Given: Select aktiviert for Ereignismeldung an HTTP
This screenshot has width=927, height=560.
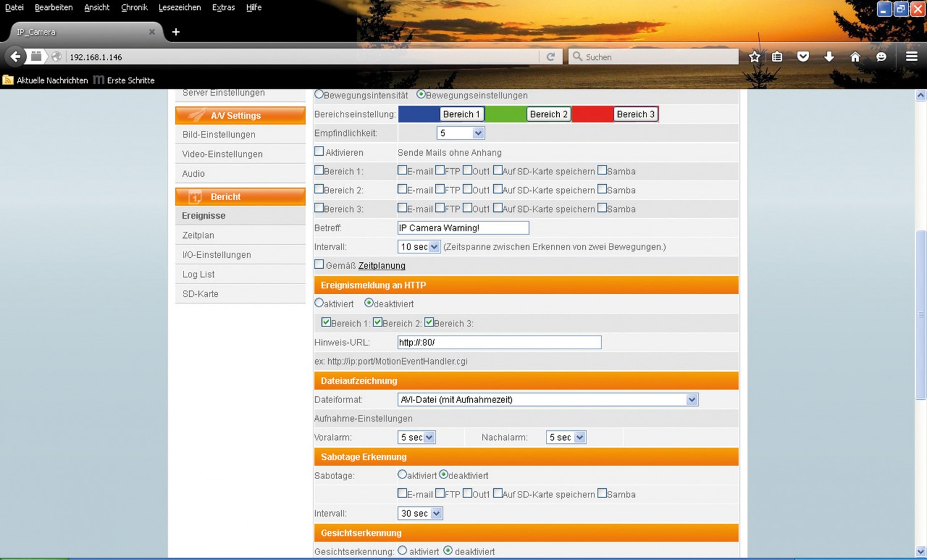Looking at the screenshot, I should [x=319, y=303].
